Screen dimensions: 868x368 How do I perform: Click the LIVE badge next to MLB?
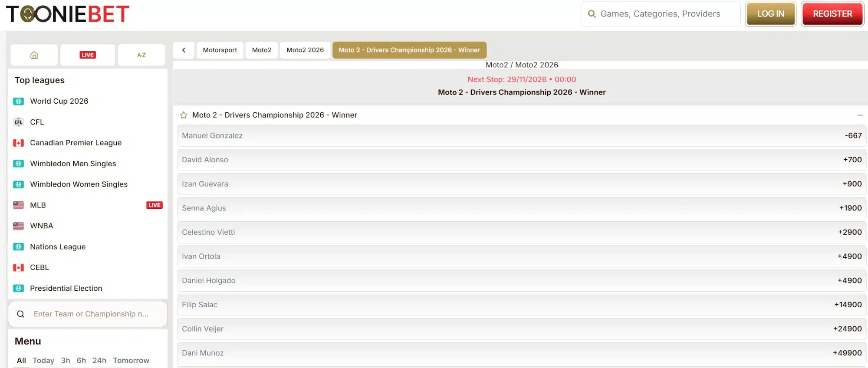click(155, 205)
